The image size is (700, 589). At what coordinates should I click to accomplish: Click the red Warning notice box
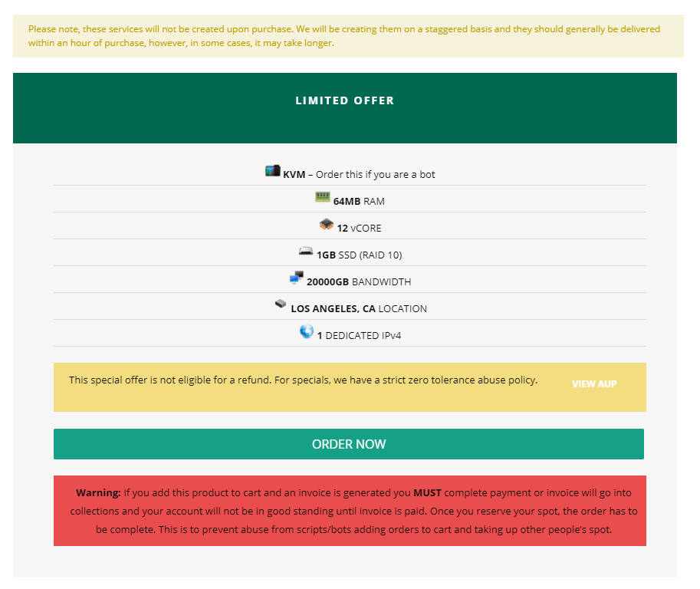pyautogui.click(x=350, y=511)
